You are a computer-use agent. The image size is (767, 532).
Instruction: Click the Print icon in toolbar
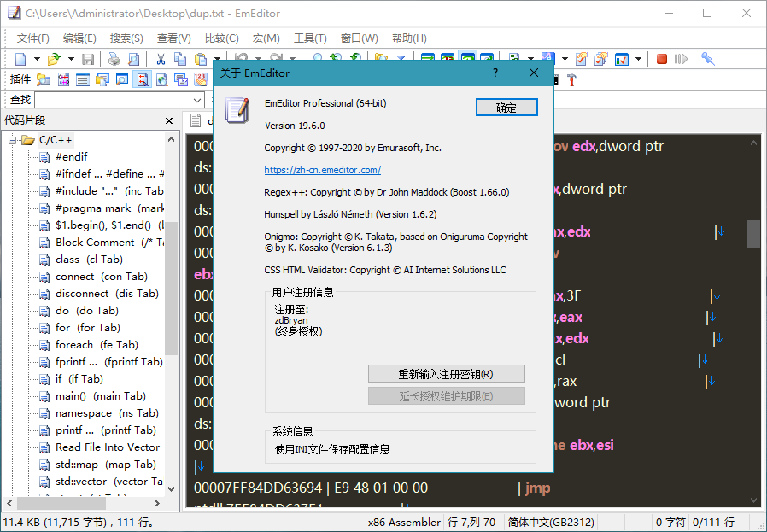click(114, 59)
